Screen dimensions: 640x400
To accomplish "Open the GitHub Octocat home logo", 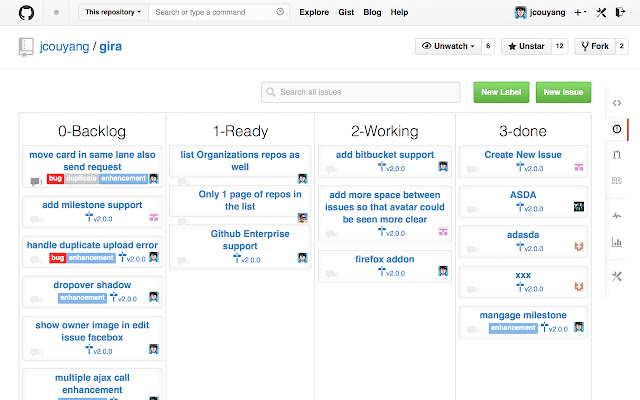I will (23, 13).
